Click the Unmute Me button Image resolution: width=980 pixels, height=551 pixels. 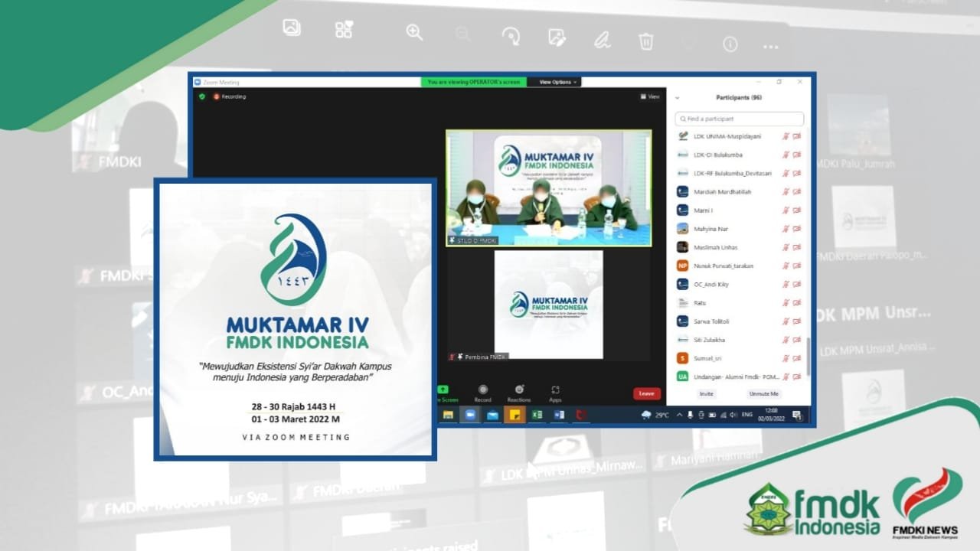(763, 393)
